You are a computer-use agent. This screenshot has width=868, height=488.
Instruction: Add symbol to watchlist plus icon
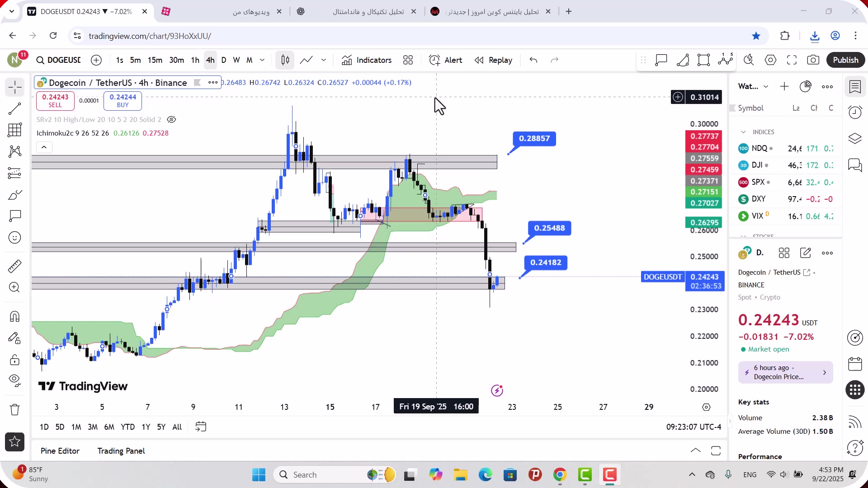coord(784,86)
